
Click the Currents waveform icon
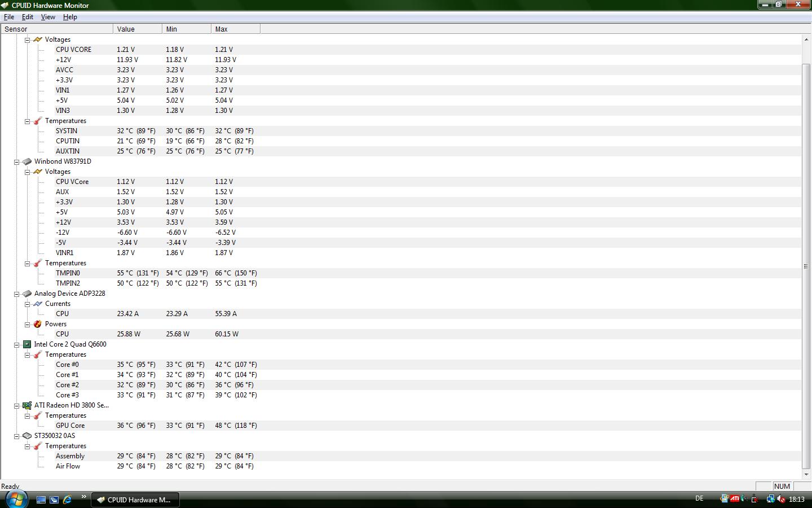point(37,304)
